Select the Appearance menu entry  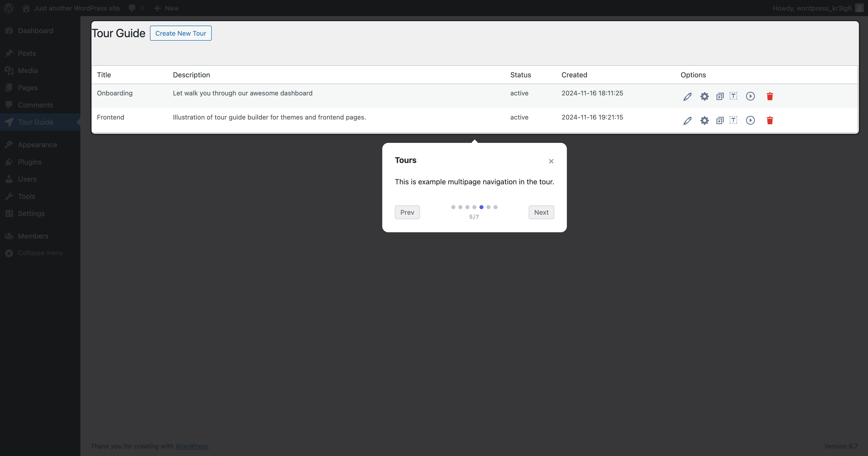[x=37, y=144]
